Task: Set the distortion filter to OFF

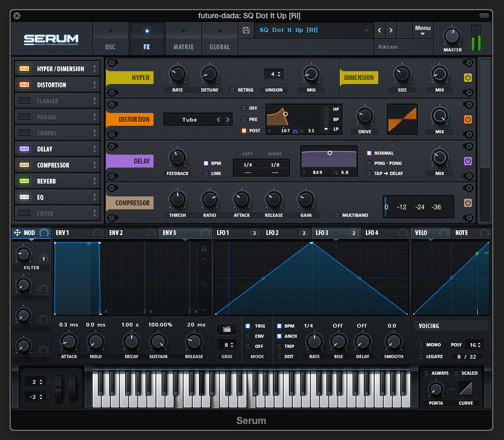Action: point(244,108)
